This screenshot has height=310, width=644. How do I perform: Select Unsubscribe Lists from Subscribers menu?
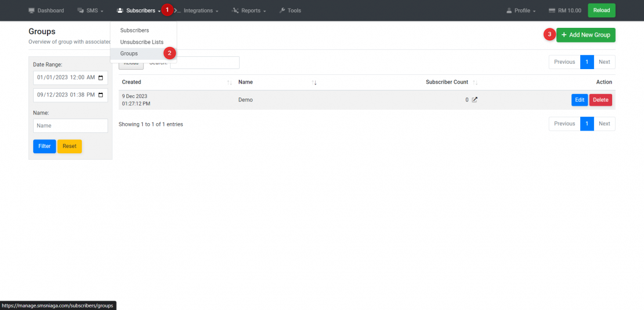(142, 42)
